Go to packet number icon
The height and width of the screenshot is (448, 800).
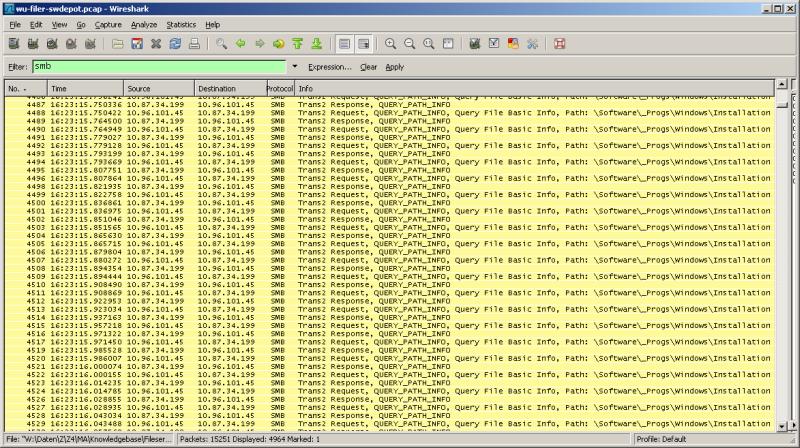[279, 44]
